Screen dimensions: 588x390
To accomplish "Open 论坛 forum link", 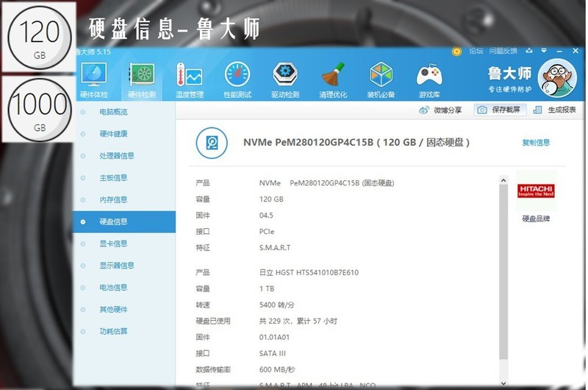I will (x=476, y=51).
